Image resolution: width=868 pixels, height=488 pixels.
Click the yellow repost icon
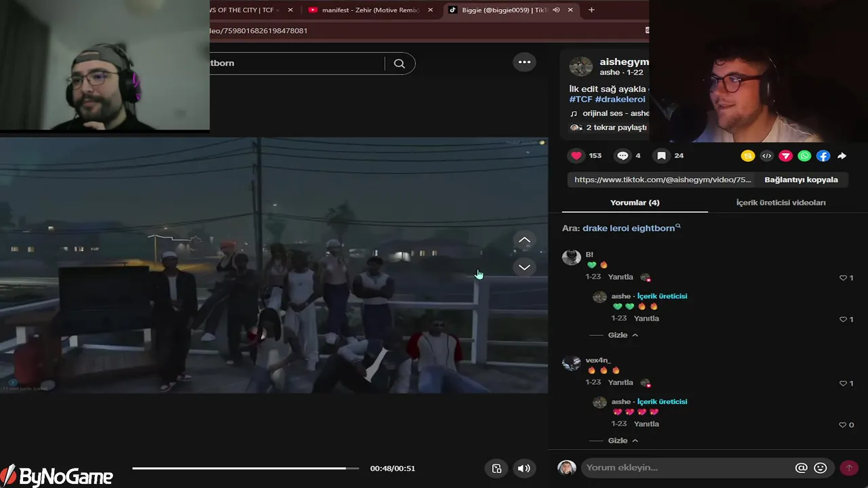click(x=748, y=156)
